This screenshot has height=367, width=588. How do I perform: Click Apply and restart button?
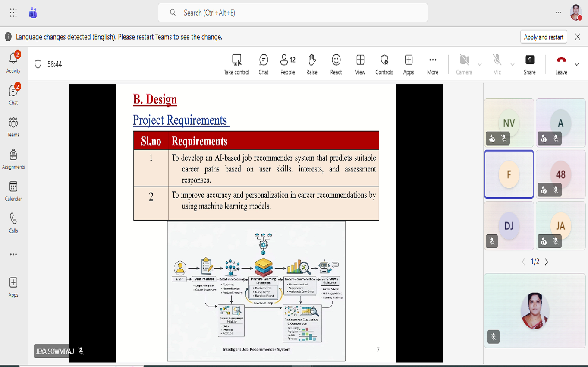544,37
